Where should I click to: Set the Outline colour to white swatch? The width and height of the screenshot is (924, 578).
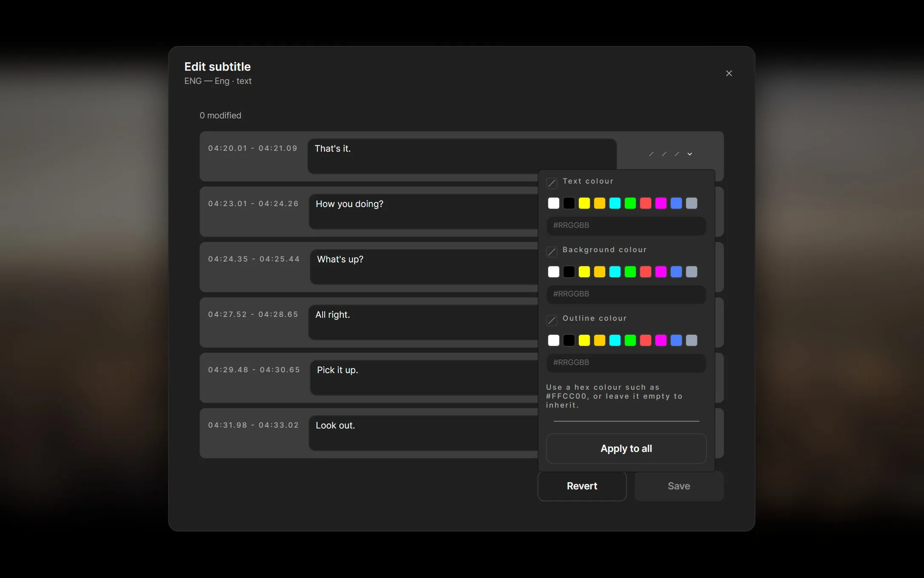554,340
